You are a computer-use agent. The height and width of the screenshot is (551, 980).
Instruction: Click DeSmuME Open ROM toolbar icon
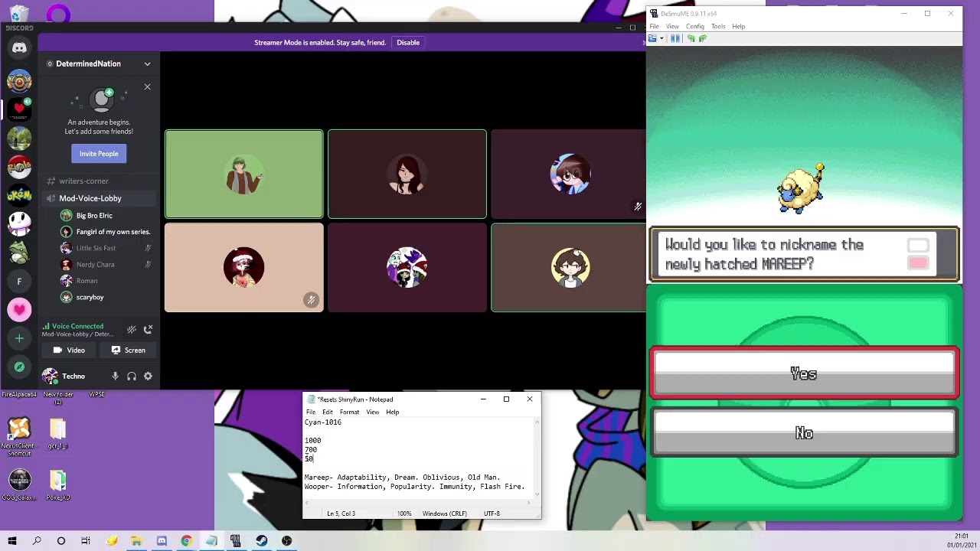pyautogui.click(x=653, y=38)
